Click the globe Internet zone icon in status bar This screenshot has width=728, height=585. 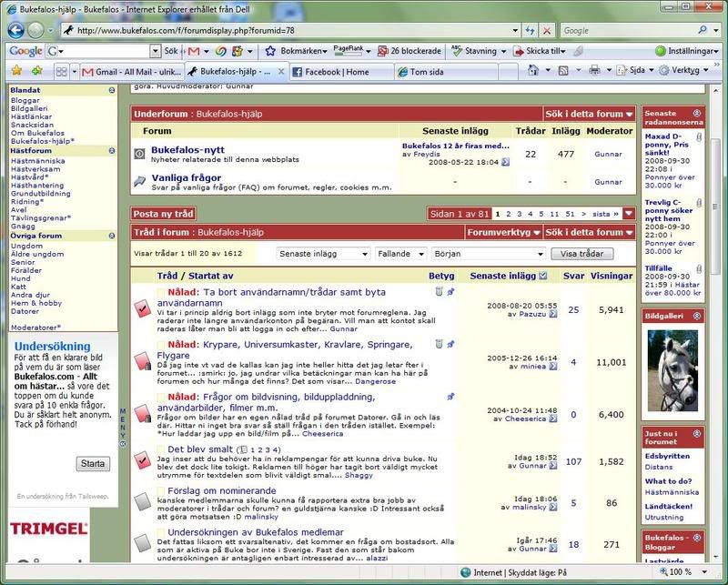[465, 572]
